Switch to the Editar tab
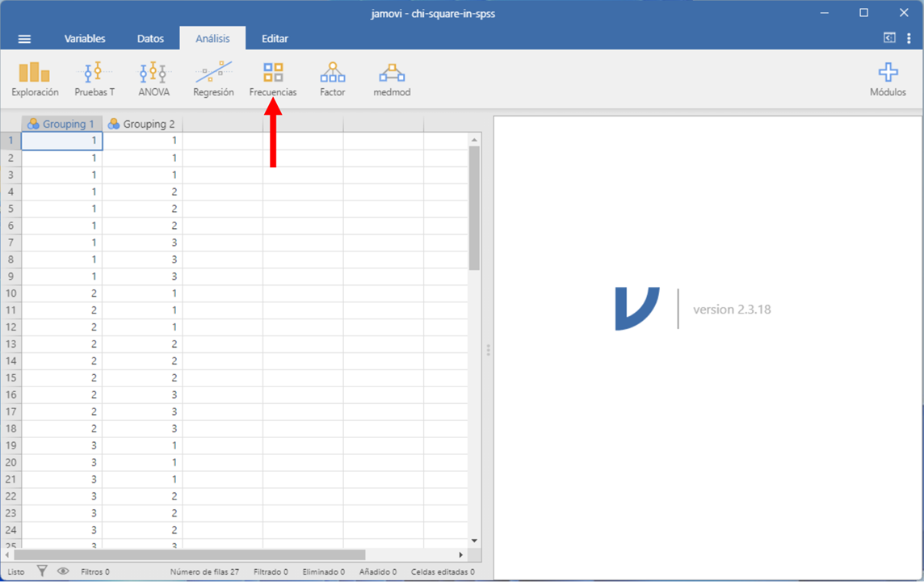 pyautogui.click(x=275, y=39)
